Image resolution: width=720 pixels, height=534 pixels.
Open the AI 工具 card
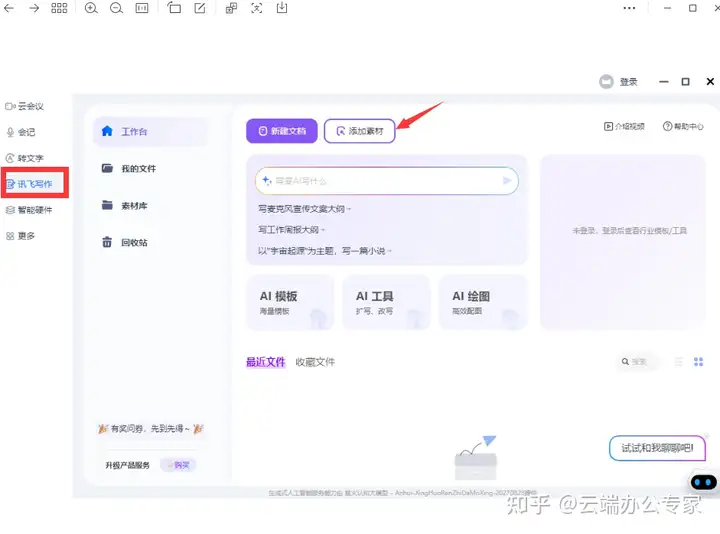[386, 303]
